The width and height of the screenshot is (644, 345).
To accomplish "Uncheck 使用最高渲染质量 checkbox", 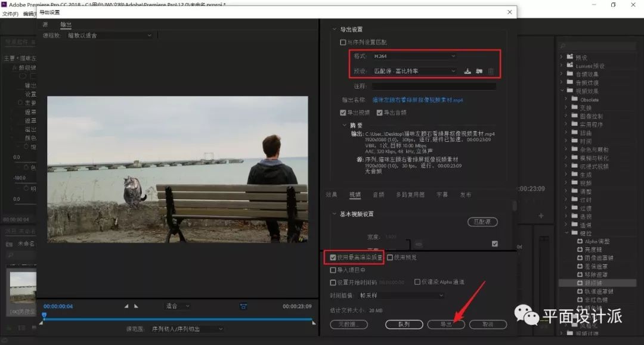I will [333, 257].
